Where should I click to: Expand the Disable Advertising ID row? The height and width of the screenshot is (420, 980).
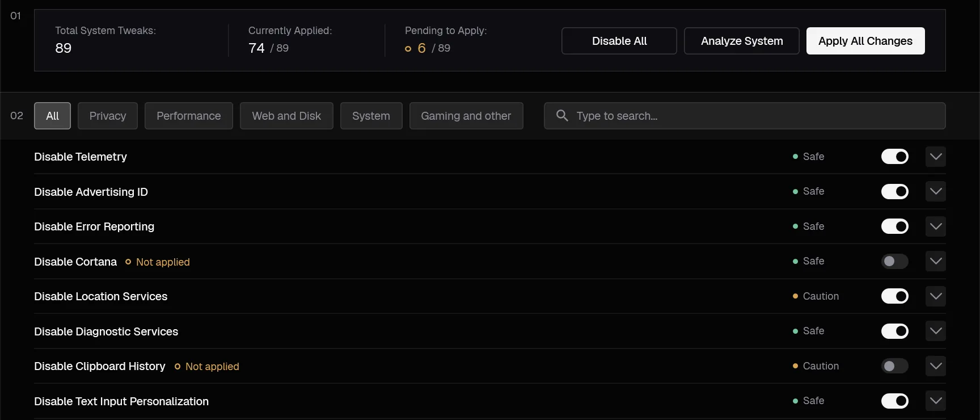pyautogui.click(x=936, y=191)
